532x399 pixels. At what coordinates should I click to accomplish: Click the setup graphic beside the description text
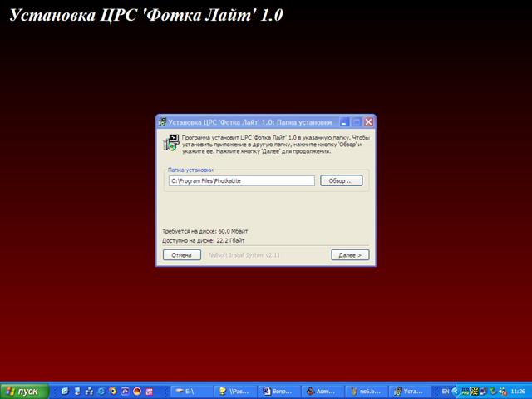click(x=171, y=142)
